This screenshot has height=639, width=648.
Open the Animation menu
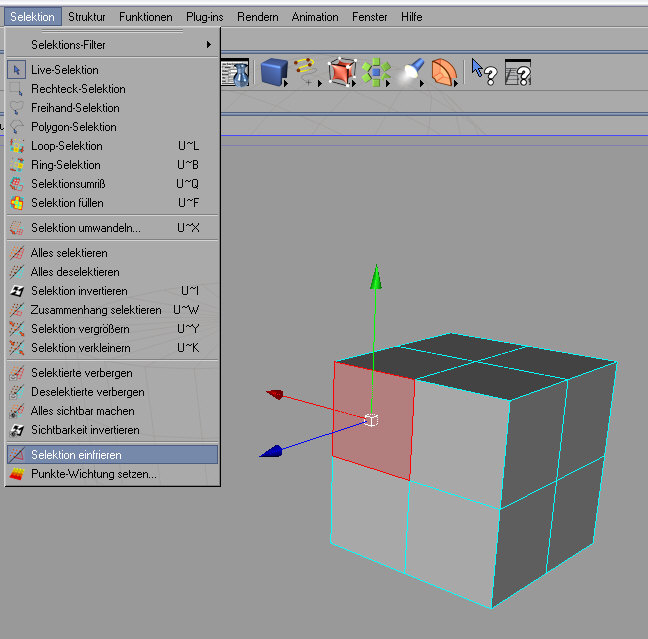click(x=315, y=17)
